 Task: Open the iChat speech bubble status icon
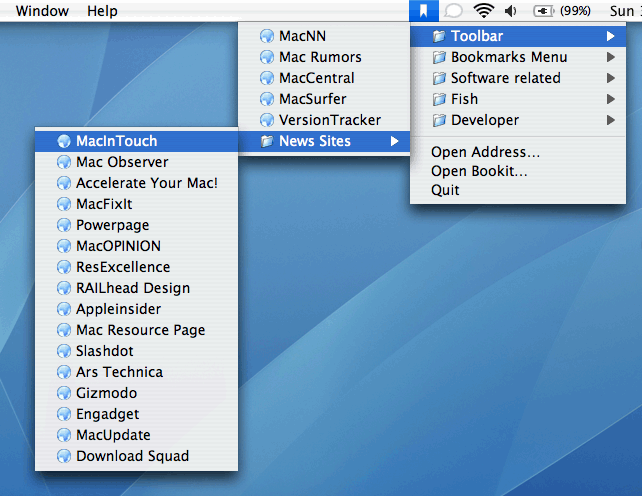(x=453, y=11)
